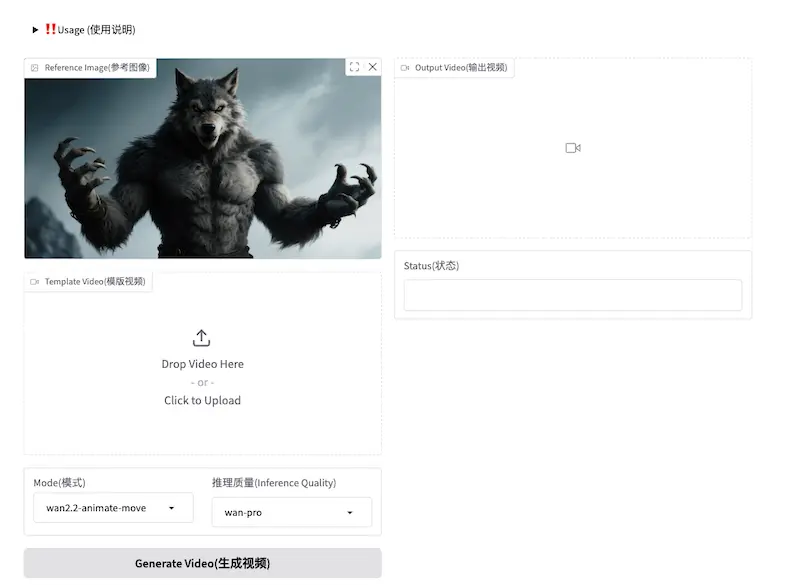Open the Inference Quality dropdown
The width and height of the screenshot is (800, 585).
click(x=291, y=512)
